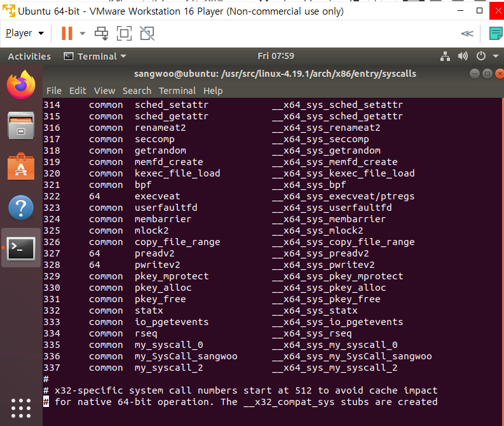Open the clock showing Fri 07:59
Screen dimensions: 504x426
pyautogui.click(x=276, y=56)
